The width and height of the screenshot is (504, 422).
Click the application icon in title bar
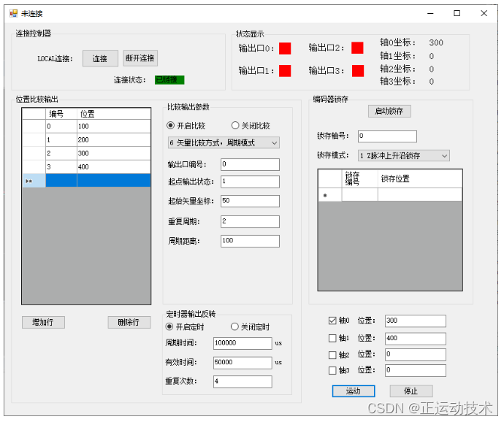(13, 13)
